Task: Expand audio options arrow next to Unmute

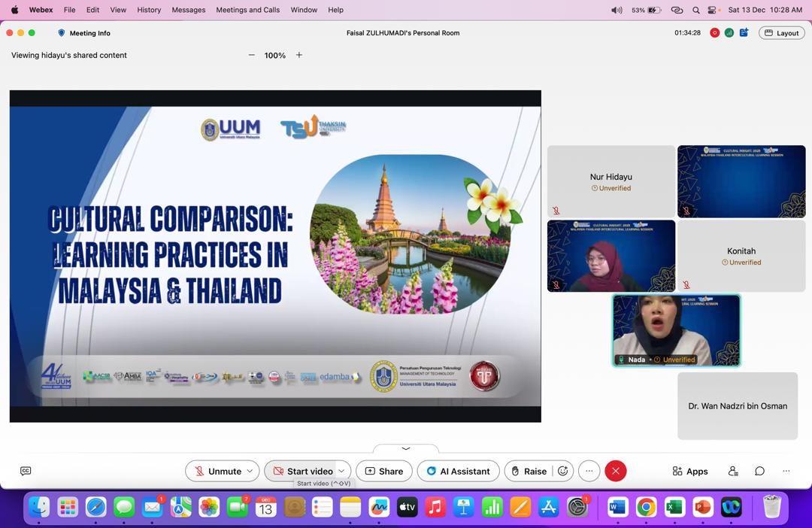Action: coord(250,471)
